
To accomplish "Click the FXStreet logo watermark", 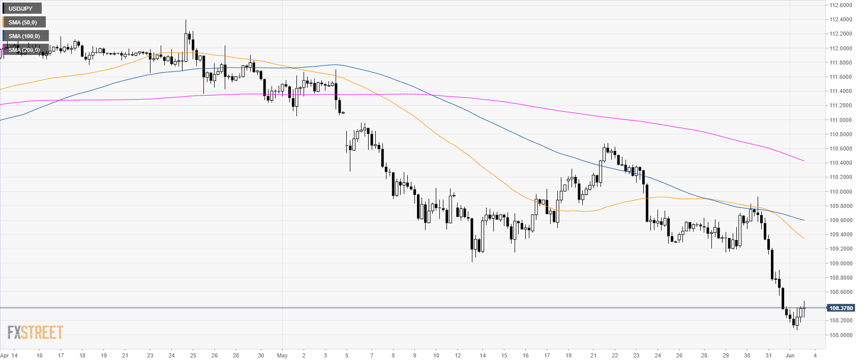I will 35,333.
